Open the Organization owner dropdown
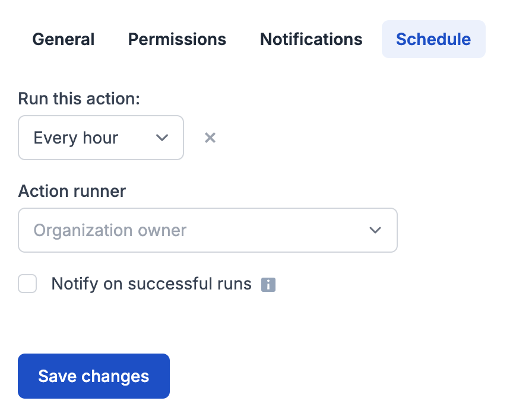Screen dimensions: 513x420 [x=208, y=230]
